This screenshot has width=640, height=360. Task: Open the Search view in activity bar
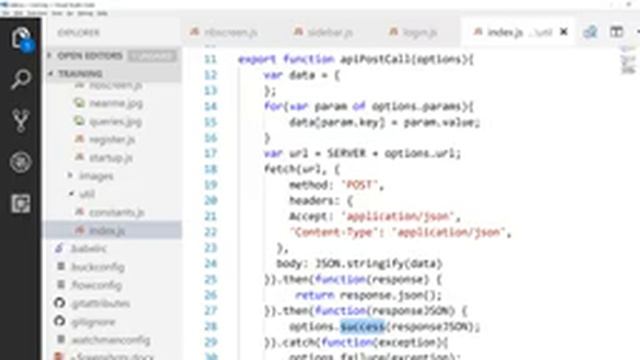[20, 79]
